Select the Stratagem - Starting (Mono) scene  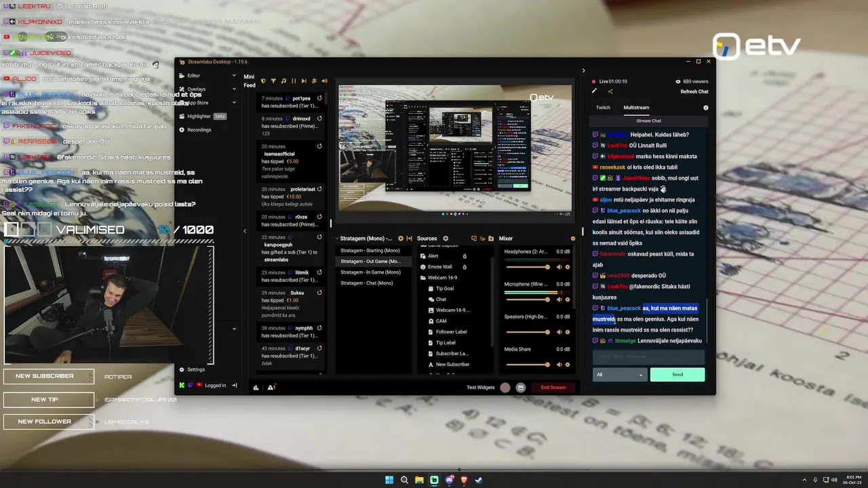(374, 251)
